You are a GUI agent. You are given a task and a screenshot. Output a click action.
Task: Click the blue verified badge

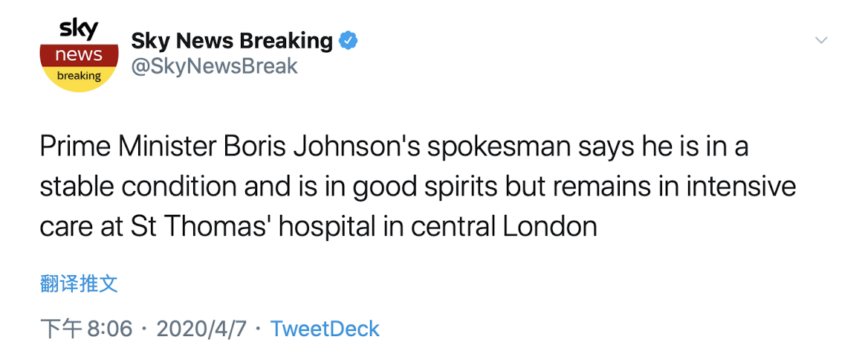point(348,41)
